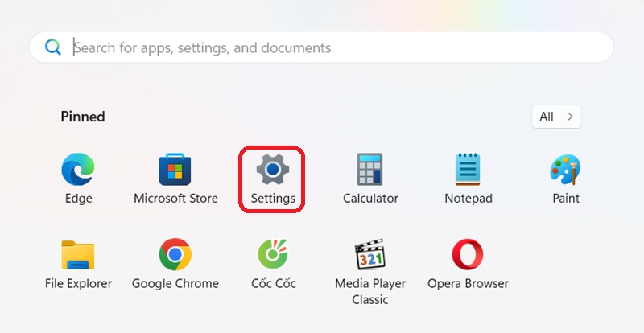Click the Microsoft Store text label

[175, 198]
